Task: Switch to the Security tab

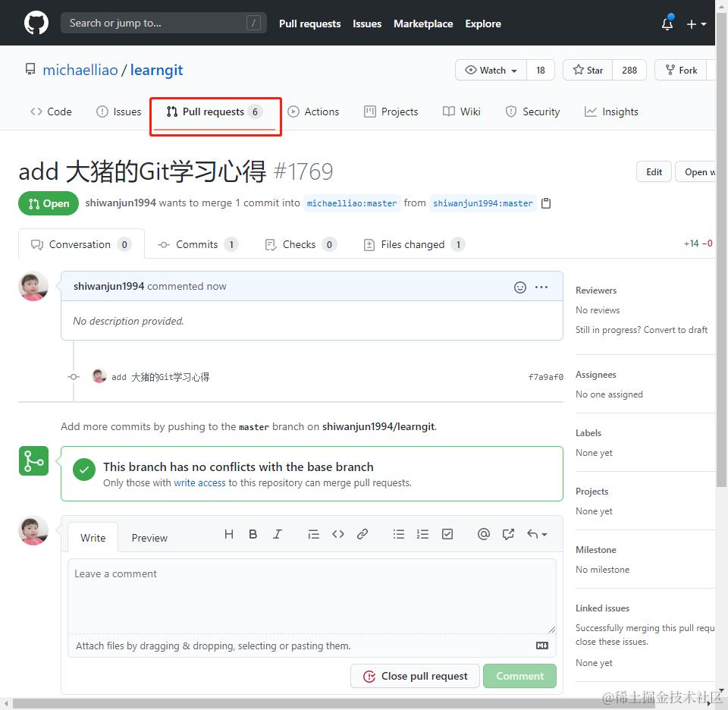Action: pos(532,112)
